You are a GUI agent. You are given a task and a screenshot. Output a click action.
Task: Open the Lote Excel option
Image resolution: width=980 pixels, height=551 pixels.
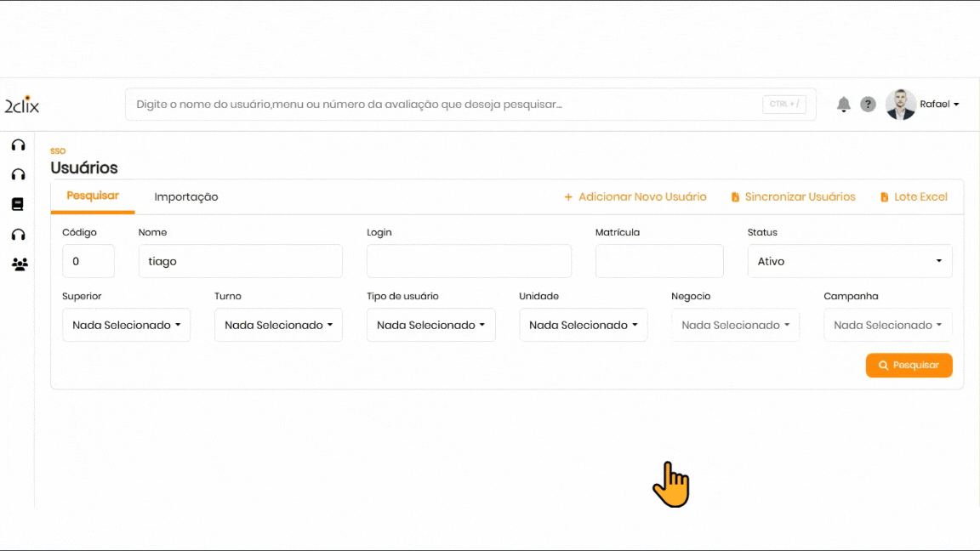[914, 197]
